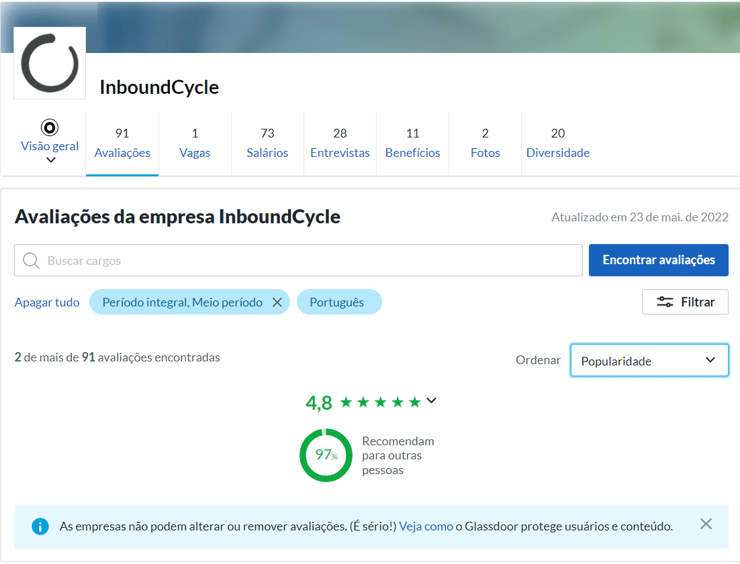The image size is (740, 564).
Task: Click '2 de mais de 91 avaliações encontradas'
Action: point(117,357)
